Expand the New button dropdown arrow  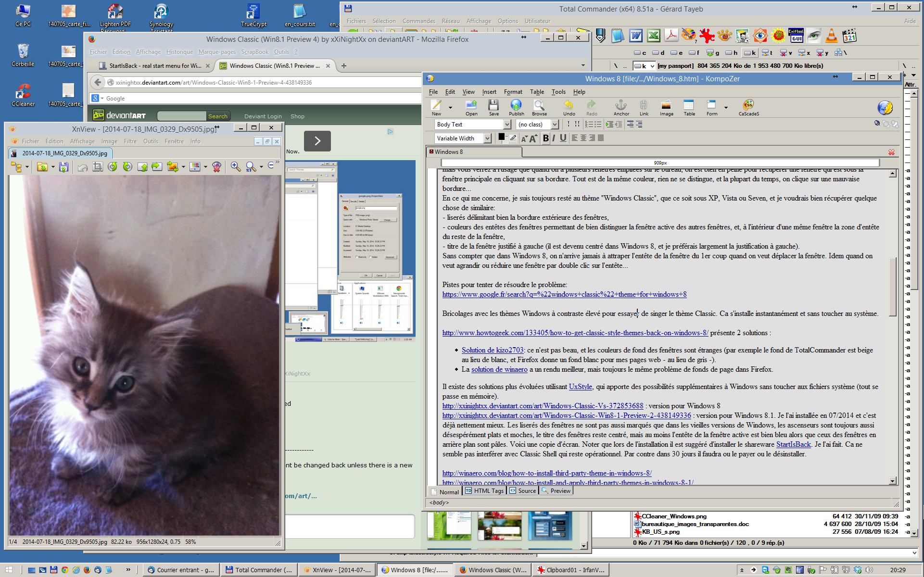tap(450, 108)
